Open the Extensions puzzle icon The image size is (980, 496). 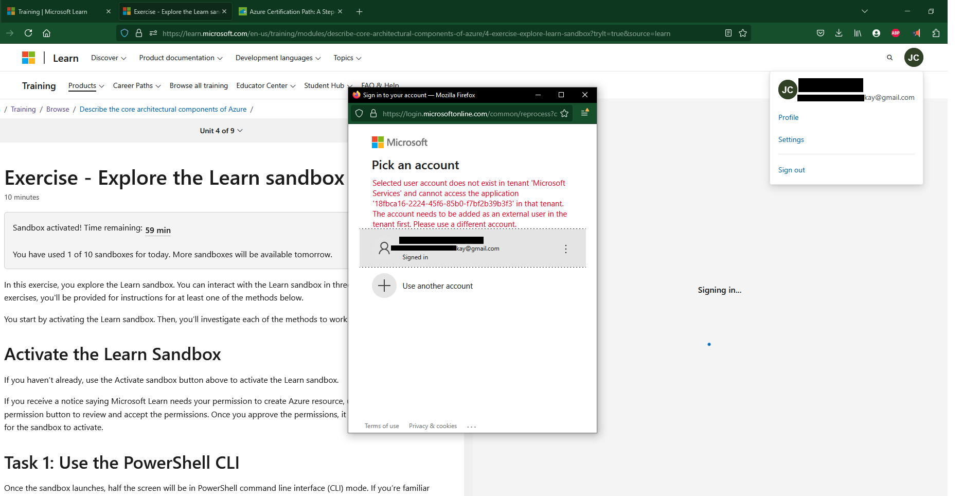tap(936, 33)
